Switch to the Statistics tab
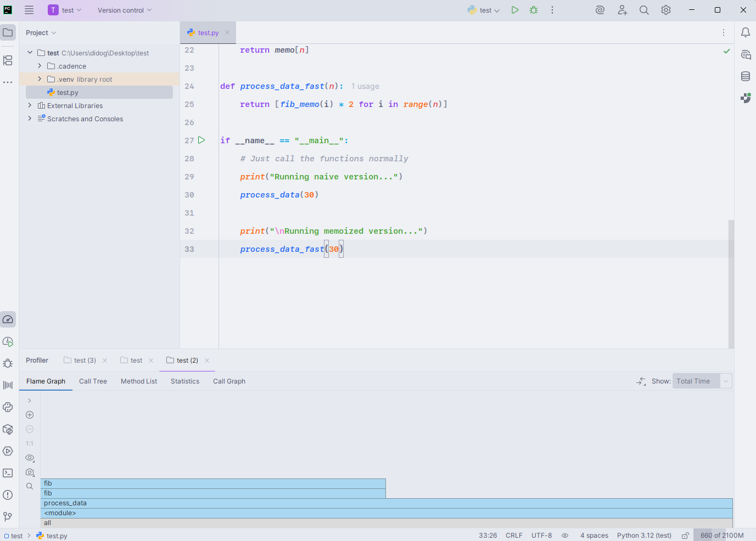This screenshot has width=756, height=541. [185, 381]
